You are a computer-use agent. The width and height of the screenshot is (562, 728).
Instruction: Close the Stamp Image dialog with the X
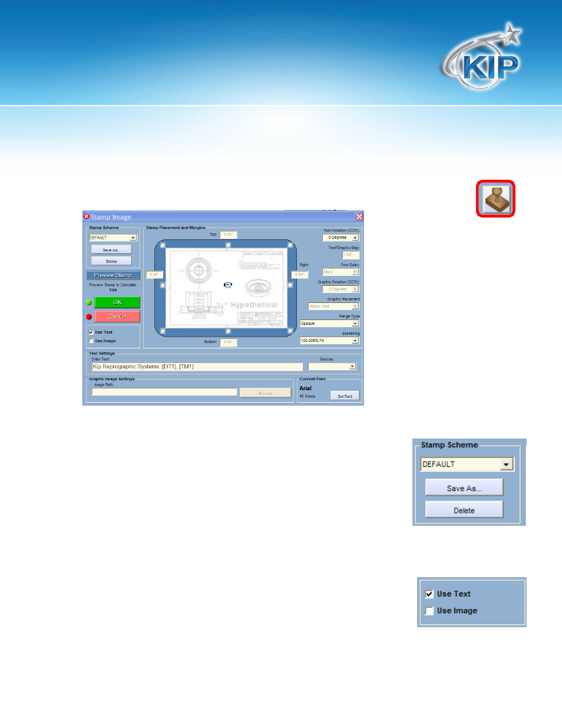[x=359, y=217]
